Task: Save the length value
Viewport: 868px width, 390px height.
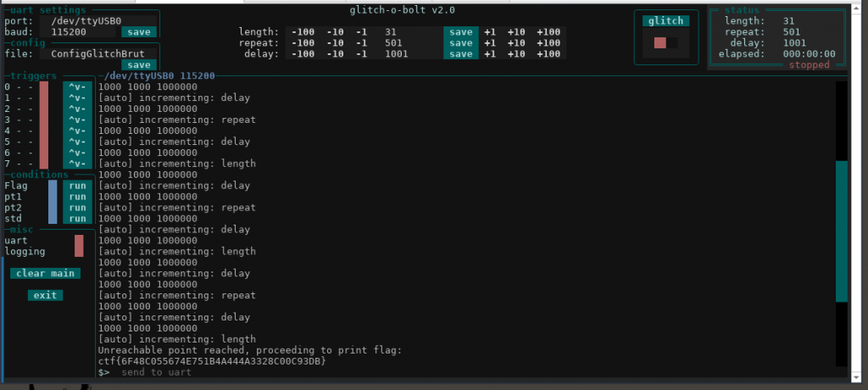Action: click(x=461, y=32)
